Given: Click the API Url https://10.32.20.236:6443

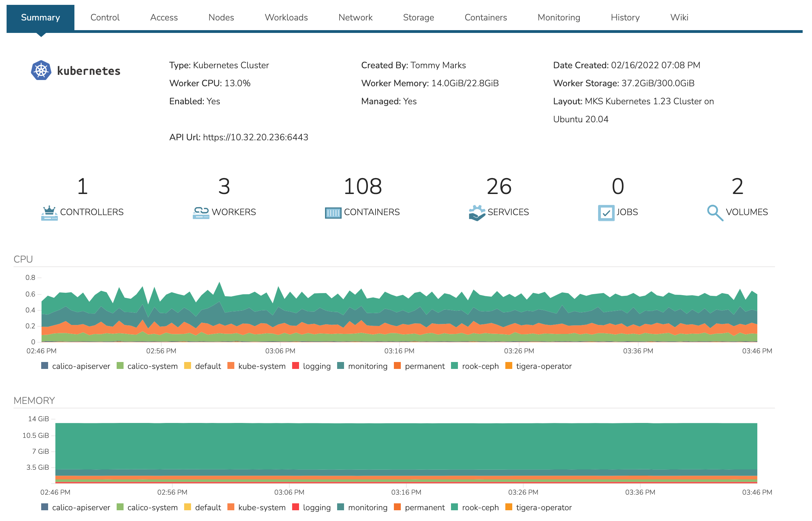Looking at the screenshot, I should [255, 137].
